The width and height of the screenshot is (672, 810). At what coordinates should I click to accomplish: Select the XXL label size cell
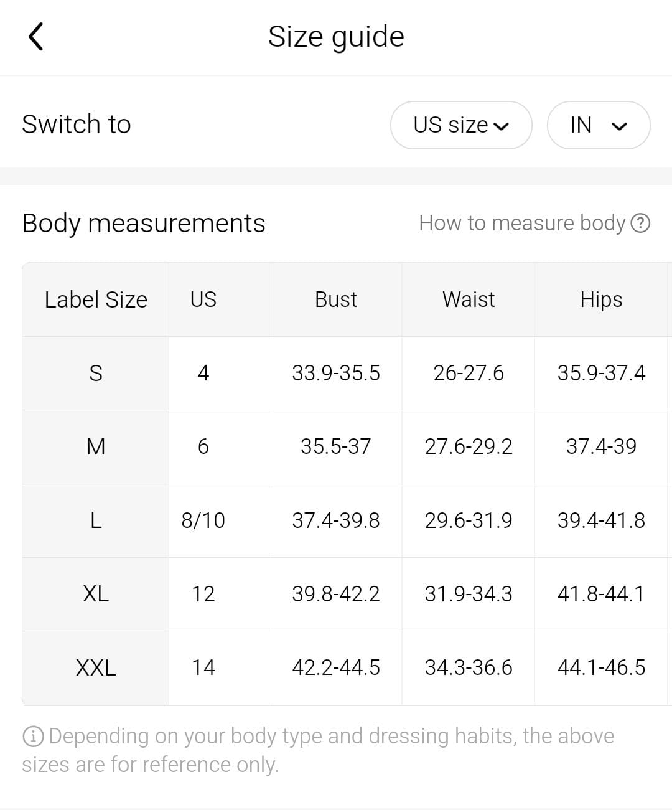tap(96, 667)
